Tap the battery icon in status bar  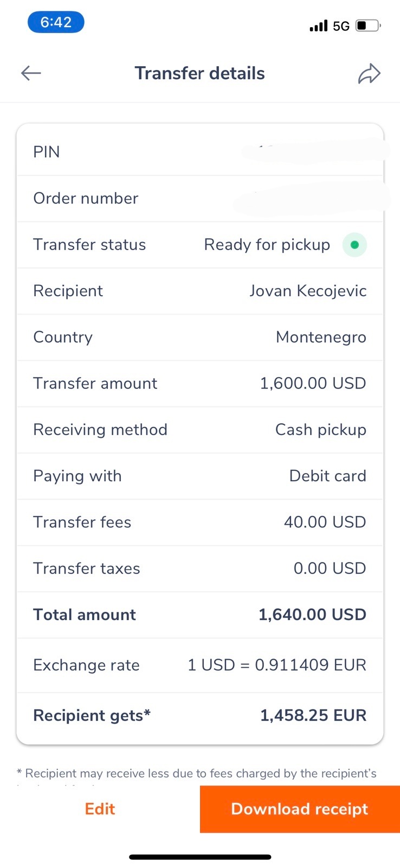click(x=368, y=25)
